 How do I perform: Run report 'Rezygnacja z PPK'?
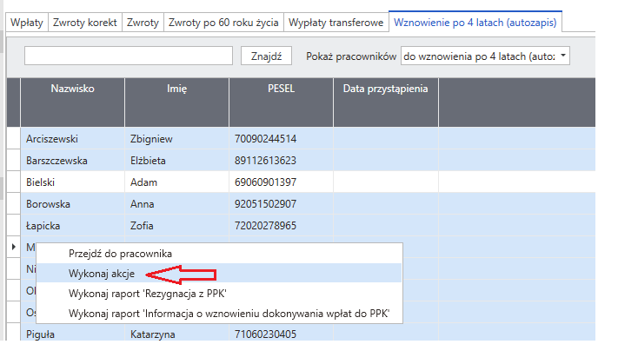tap(219, 294)
